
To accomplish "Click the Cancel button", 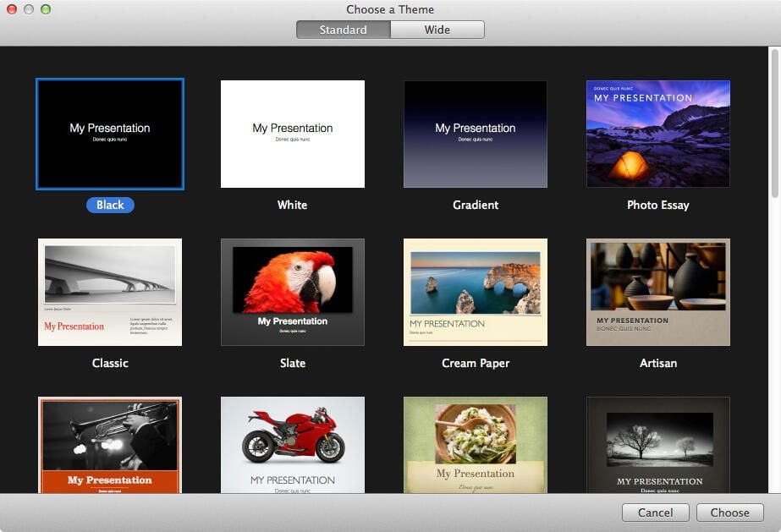I will (x=656, y=513).
